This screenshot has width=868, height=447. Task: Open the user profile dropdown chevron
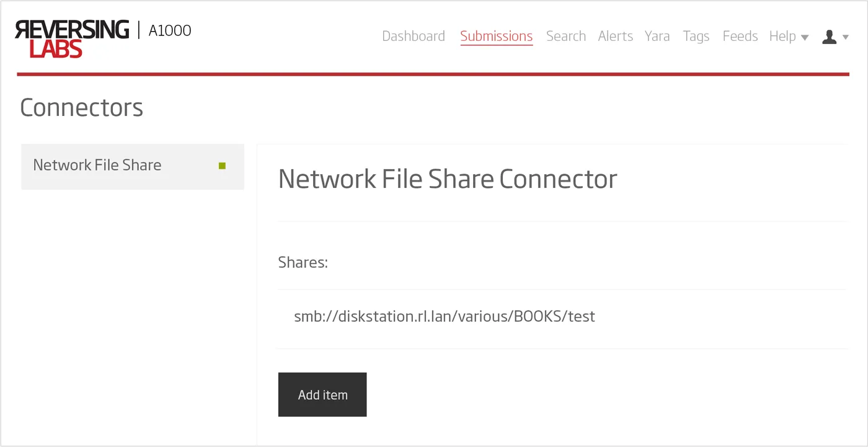[x=844, y=38]
